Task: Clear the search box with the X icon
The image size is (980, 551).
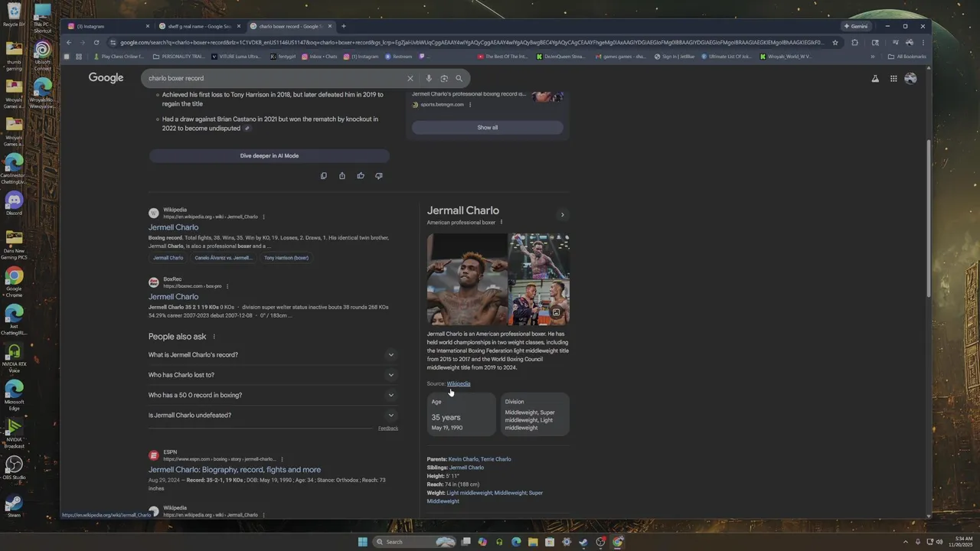Action: point(410,78)
